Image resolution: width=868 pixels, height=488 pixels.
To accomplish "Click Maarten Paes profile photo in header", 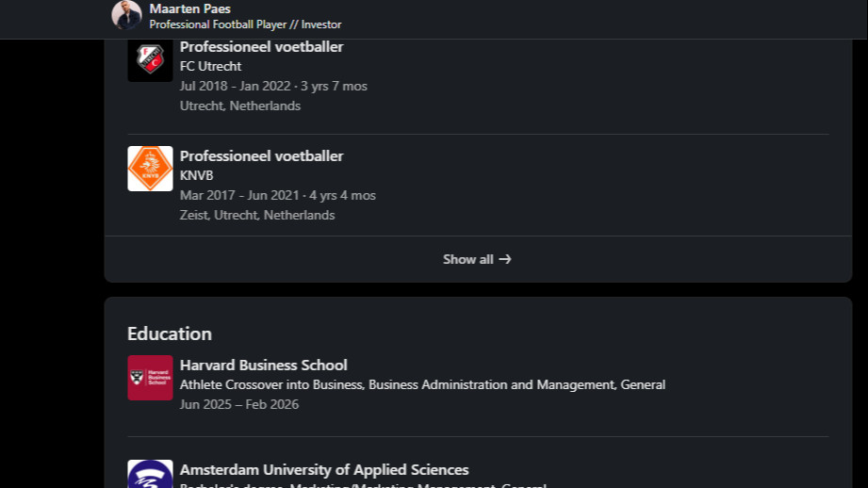I will [x=127, y=15].
